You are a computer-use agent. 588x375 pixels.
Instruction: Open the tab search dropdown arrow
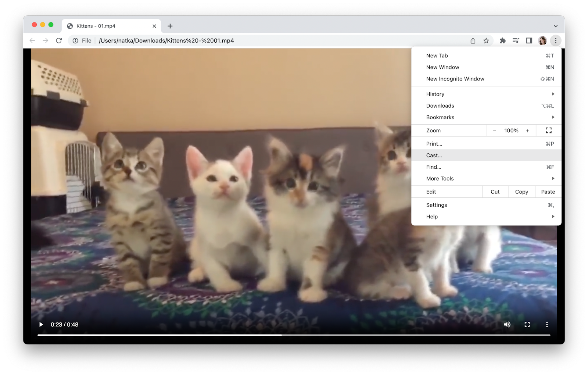point(556,26)
